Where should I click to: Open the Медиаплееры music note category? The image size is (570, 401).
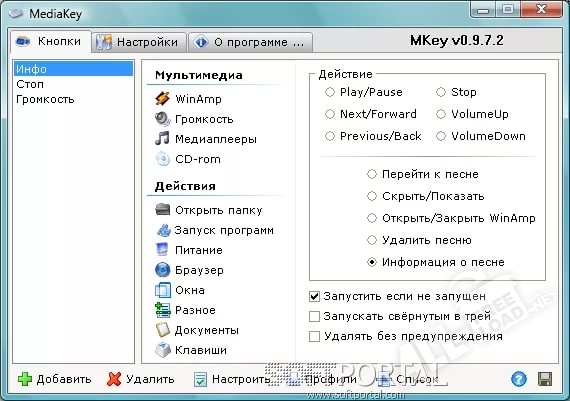206,139
